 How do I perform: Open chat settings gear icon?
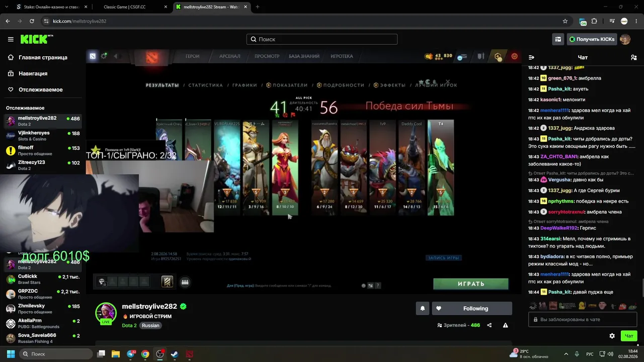(612, 336)
